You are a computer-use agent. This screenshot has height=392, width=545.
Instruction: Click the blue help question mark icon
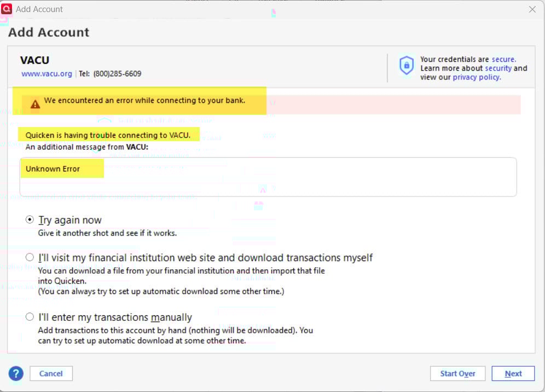click(16, 373)
